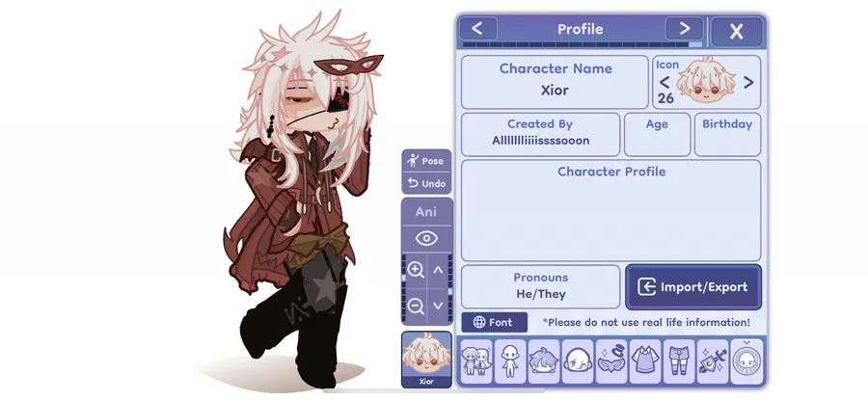Go to next profile page arrow
868x401 pixels.
pos(684,29)
